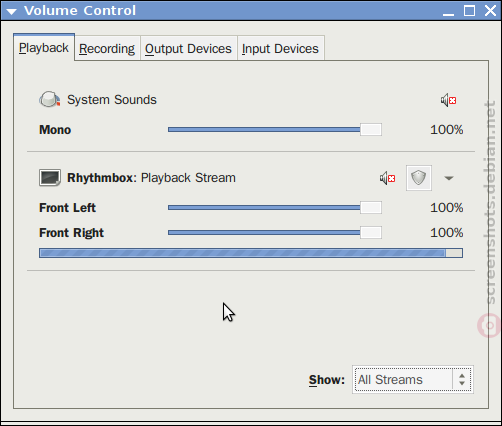Click the Mono volume slider handle
Viewport: 502px width, 426px height.
[x=371, y=130]
